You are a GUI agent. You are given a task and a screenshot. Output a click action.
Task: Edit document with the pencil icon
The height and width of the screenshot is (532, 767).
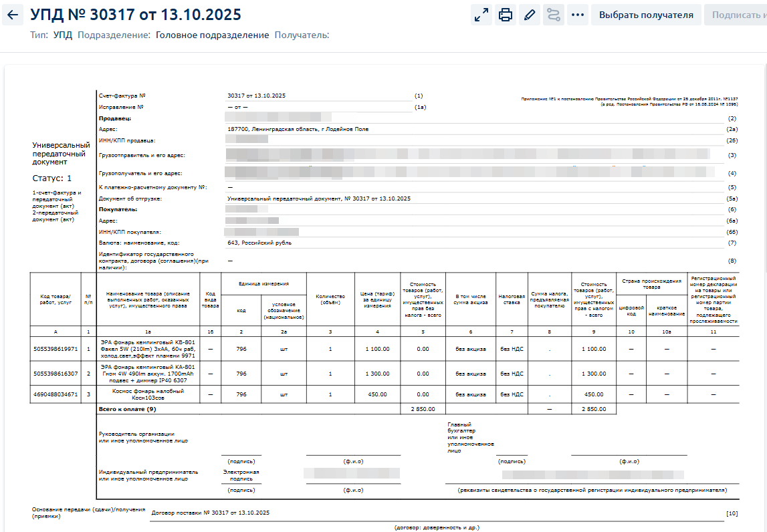pos(530,14)
